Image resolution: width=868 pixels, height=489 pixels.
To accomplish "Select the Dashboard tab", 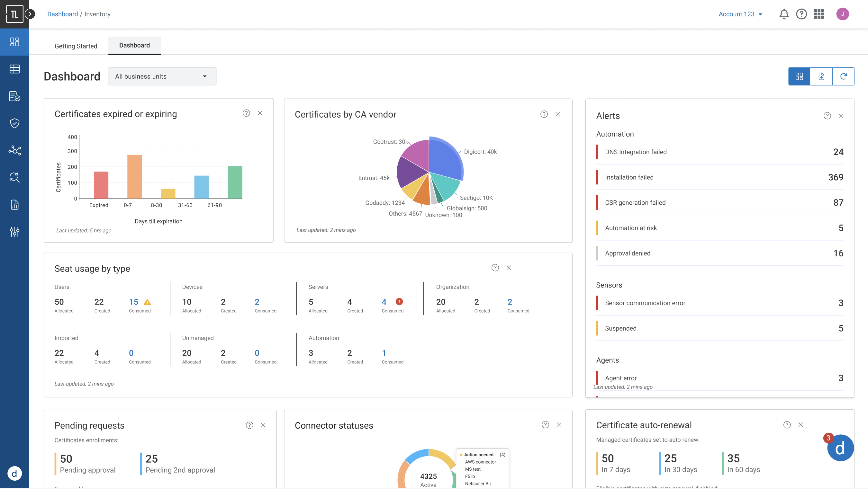I will (134, 46).
